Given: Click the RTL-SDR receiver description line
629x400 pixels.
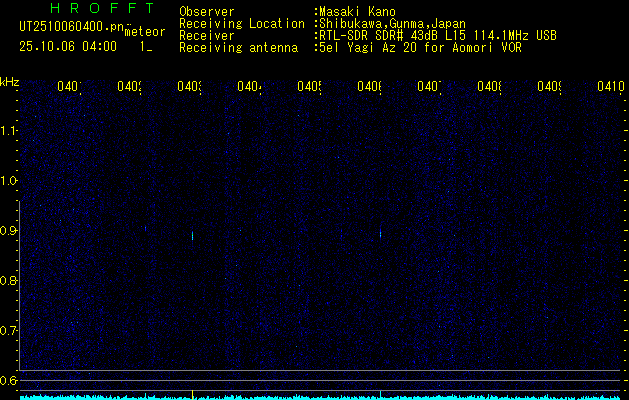Looking at the screenshot, I should pyautogui.click(x=438, y=36).
